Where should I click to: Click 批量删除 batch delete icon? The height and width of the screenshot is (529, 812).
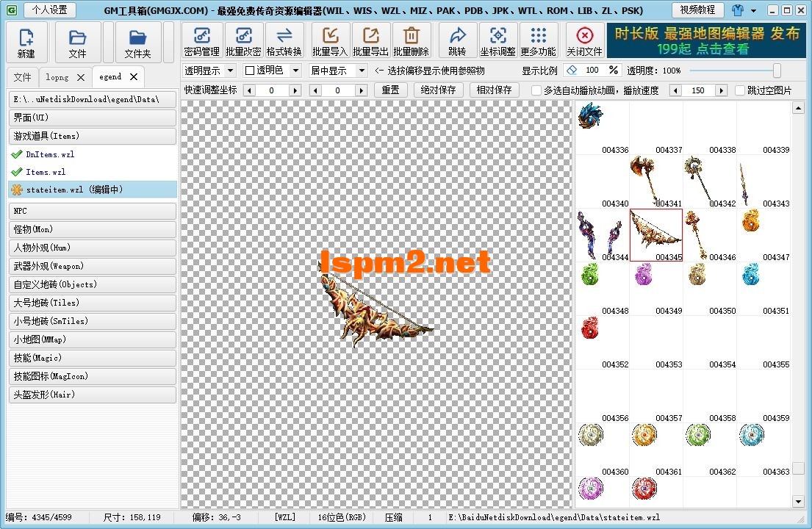coord(412,40)
